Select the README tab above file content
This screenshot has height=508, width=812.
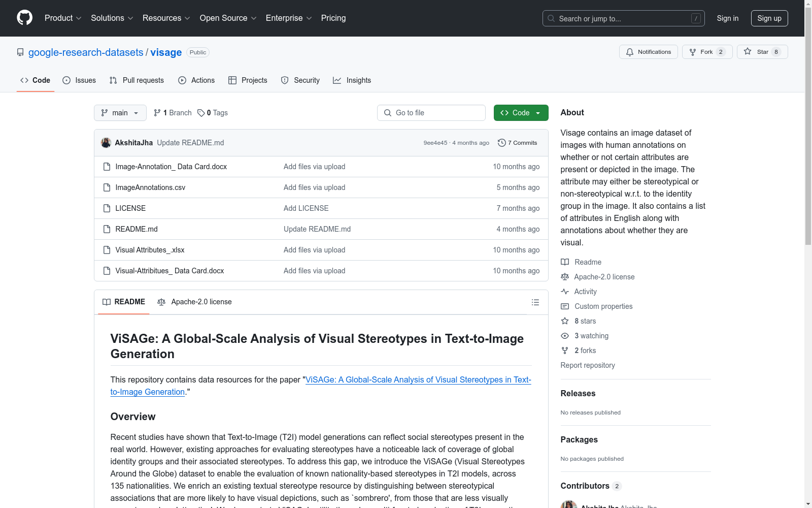coord(124,302)
